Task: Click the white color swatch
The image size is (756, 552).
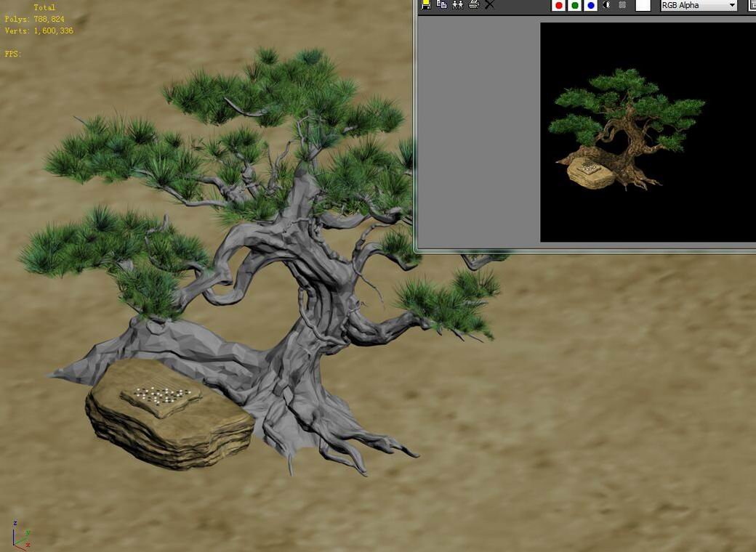Action: tap(643, 6)
